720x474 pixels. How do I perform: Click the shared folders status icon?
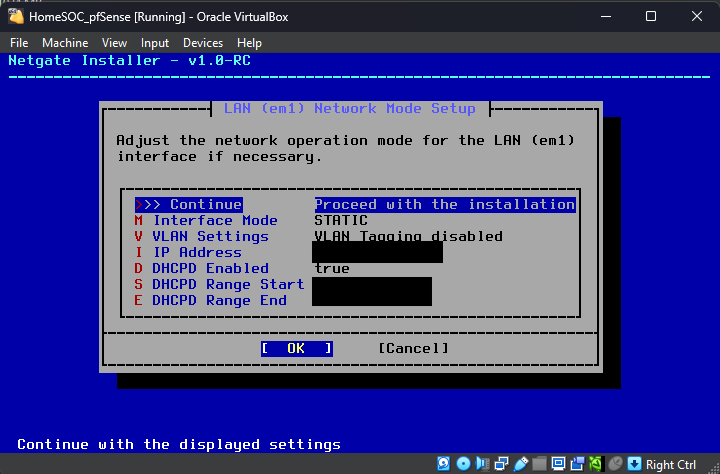point(539,464)
